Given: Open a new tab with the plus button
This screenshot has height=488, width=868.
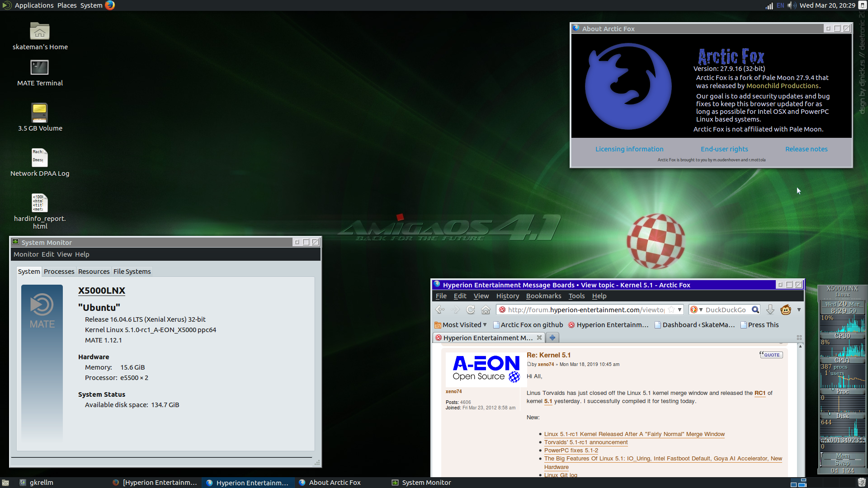Looking at the screenshot, I should 552,338.
